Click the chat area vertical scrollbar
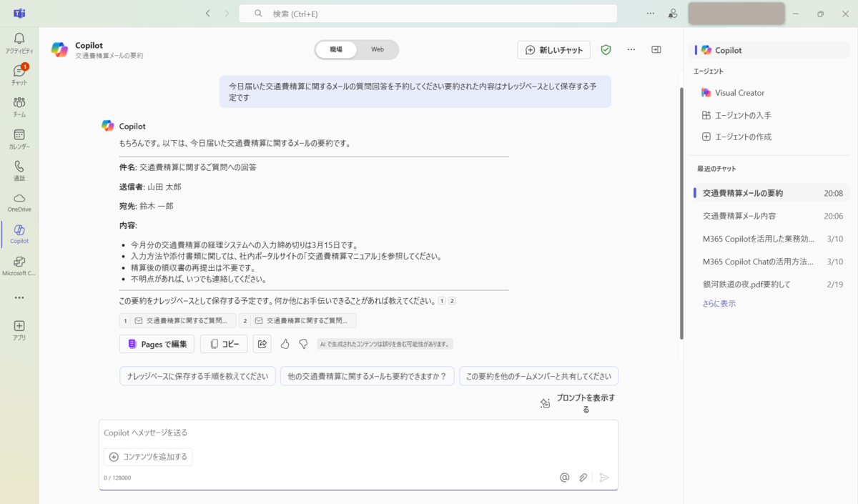Screen dimensions: 858x504 click(681, 213)
